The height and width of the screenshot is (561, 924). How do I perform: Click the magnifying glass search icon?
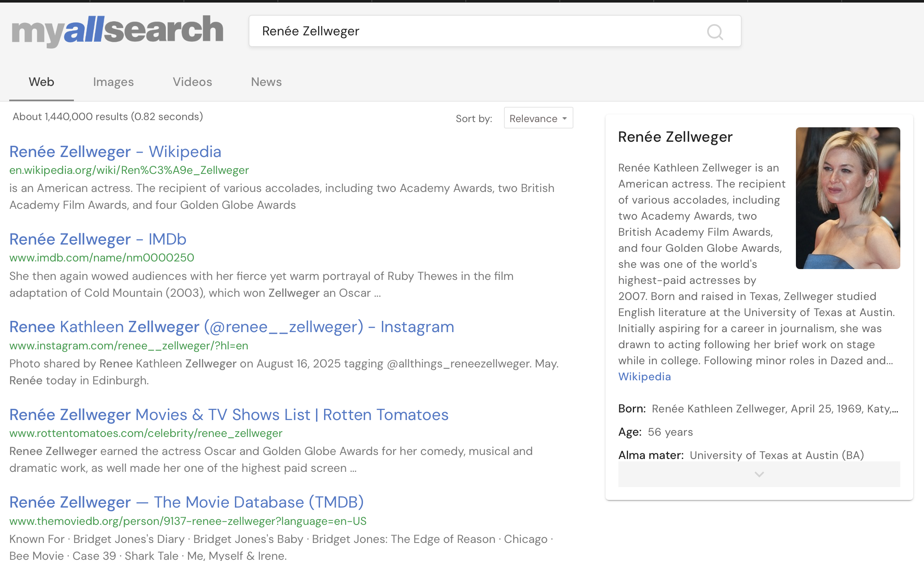(715, 32)
